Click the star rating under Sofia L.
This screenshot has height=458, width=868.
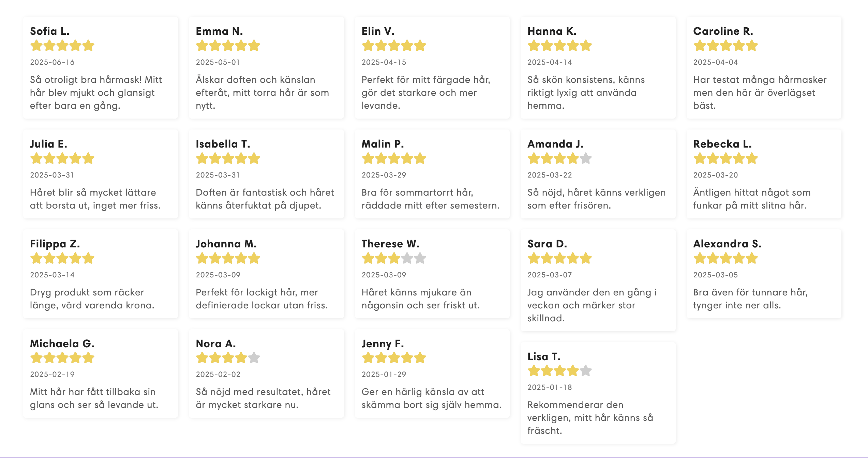click(62, 46)
